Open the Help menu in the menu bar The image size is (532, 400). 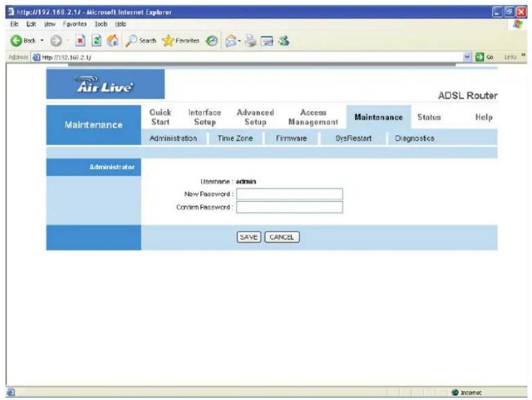(x=120, y=24)
